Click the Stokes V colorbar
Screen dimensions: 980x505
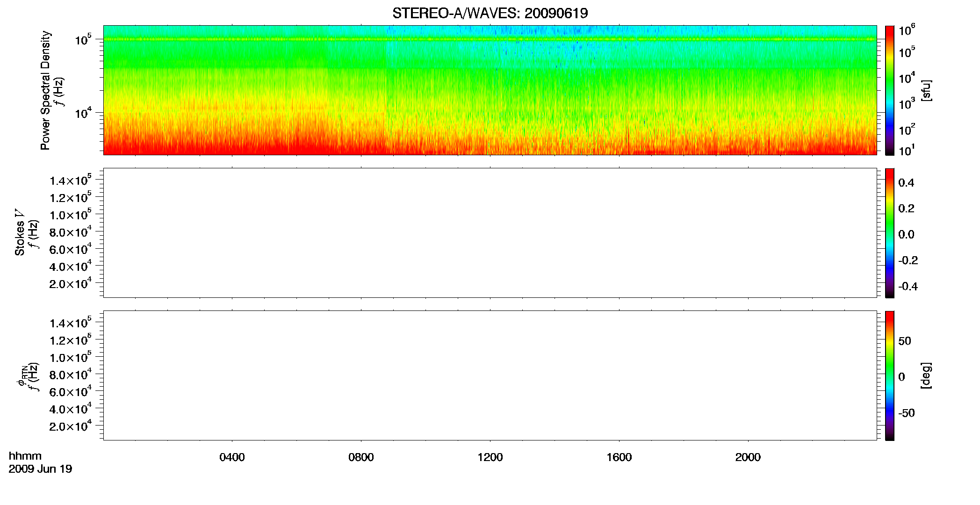[x=890, y=233]
